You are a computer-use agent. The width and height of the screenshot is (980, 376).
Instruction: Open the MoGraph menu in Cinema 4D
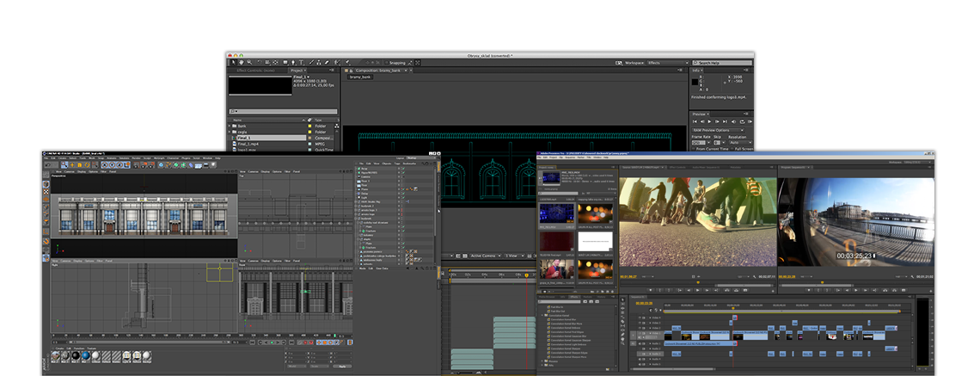[x=159, y=158]
